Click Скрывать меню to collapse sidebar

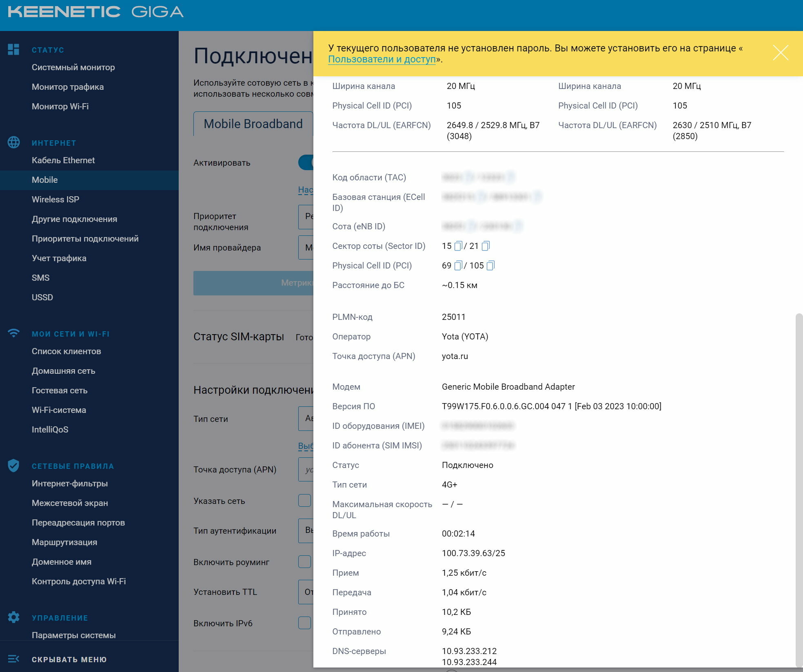69,659
